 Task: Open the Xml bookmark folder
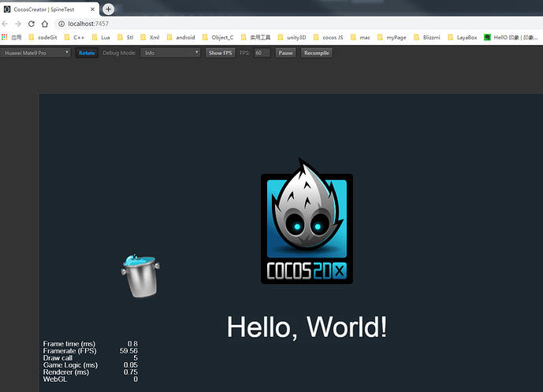click(x=150, y=37)
